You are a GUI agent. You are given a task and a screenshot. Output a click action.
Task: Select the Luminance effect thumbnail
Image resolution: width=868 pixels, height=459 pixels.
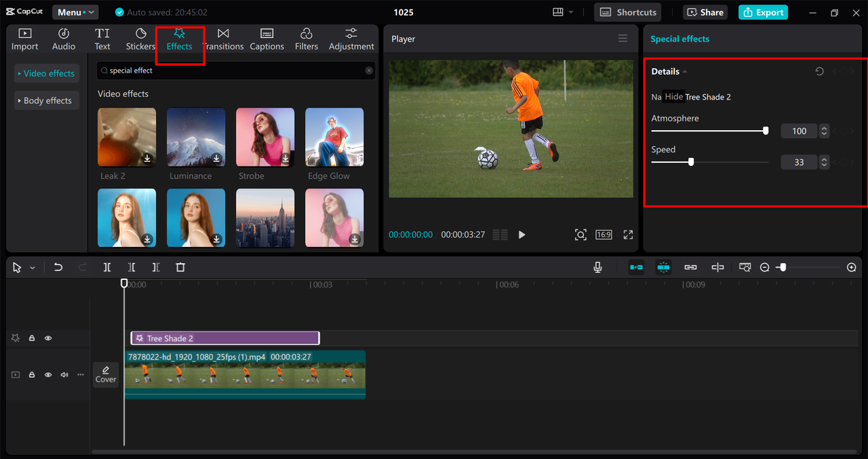[196, 137]
